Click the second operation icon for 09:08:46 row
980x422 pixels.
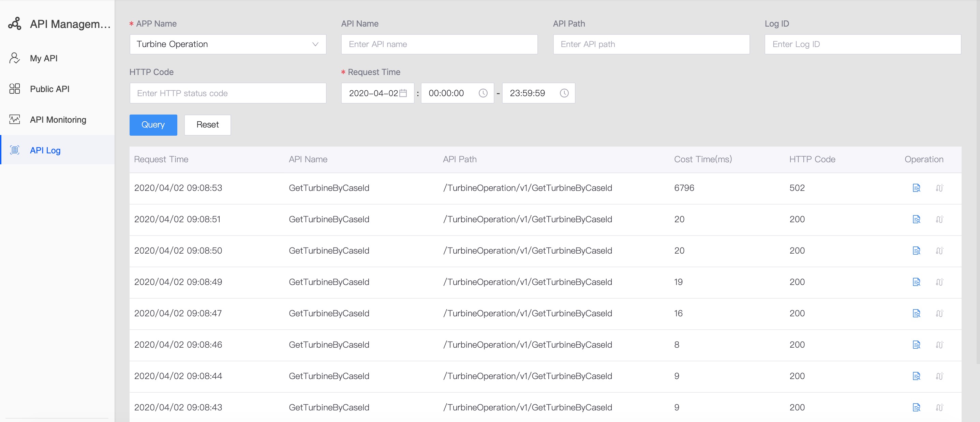point(939,345)
